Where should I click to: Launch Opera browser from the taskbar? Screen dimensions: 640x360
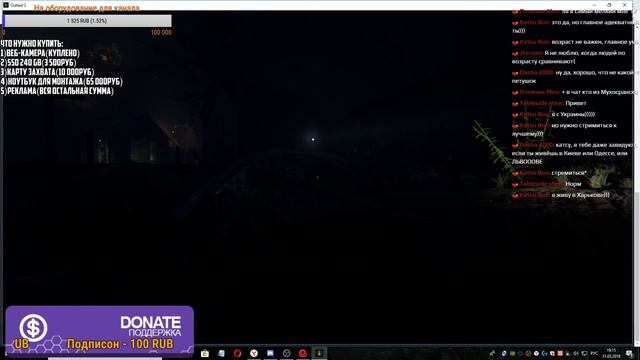point(238,353)
